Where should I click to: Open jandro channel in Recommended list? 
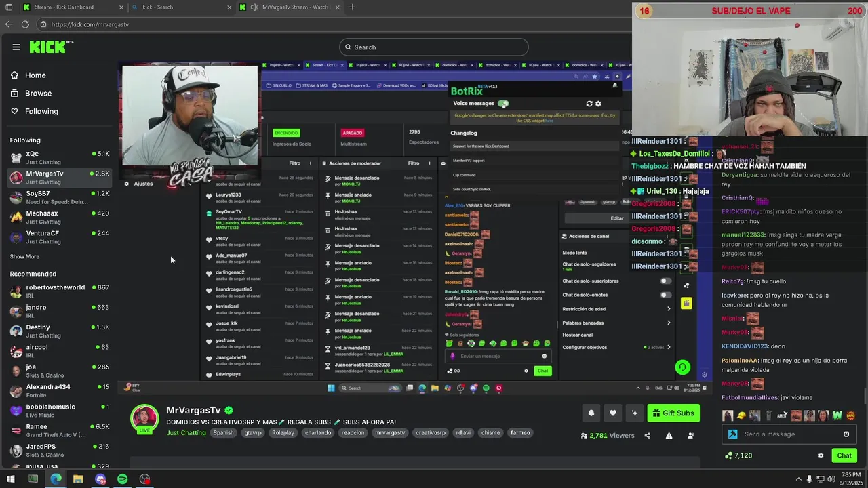pyautogui.click(x=60, y=311)
